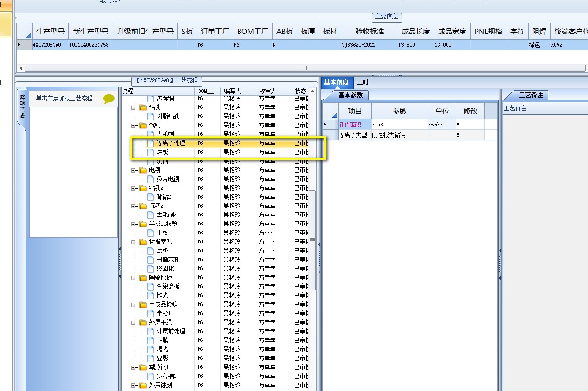Collapse the 沉铜2 folder node
Image resolution: width=588 pixels, height=391 pixels.
tap(134, 206)
